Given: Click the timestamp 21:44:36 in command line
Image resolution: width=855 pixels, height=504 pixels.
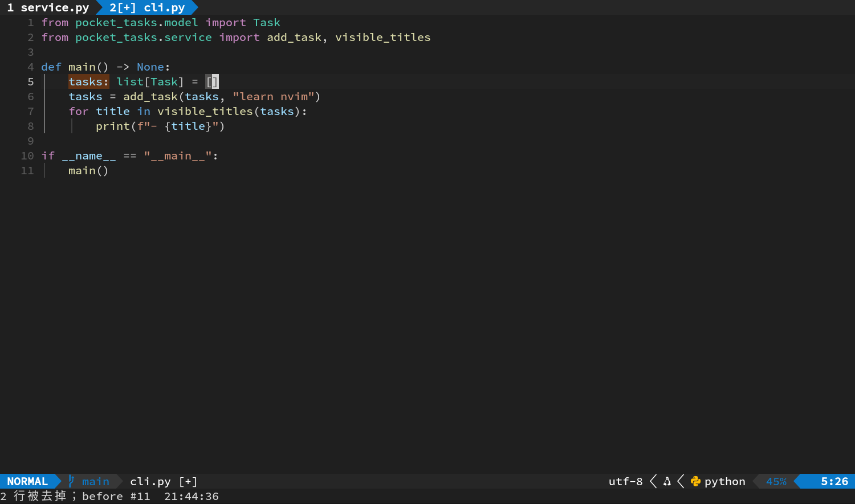Looking at the screenshot, I should pos(192,496).
